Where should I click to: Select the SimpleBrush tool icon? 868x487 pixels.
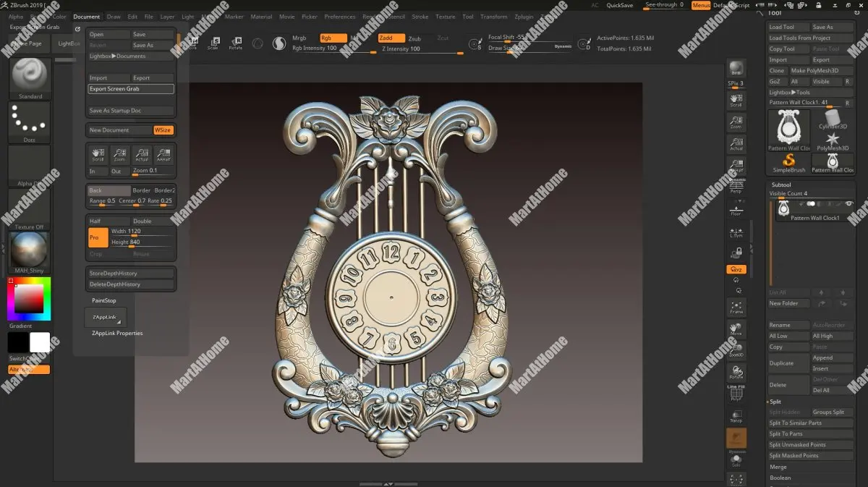click(788, 164)
